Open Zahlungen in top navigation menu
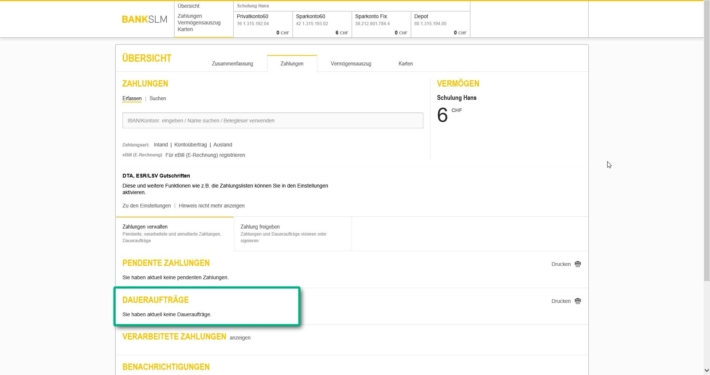710x375 pixels. point(190,16)
